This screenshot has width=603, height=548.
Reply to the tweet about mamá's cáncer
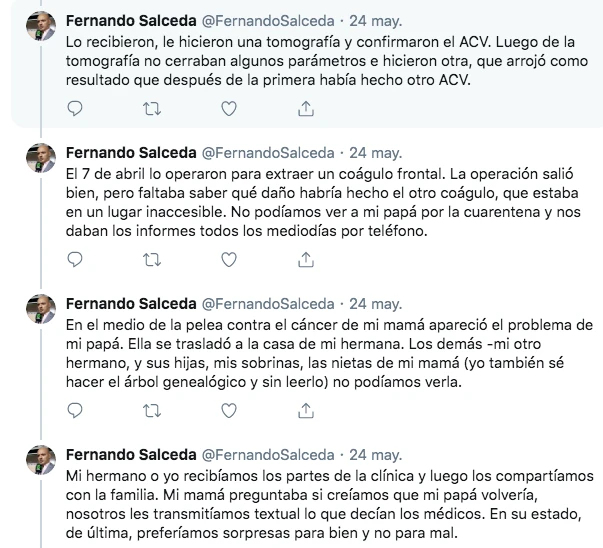77,411
